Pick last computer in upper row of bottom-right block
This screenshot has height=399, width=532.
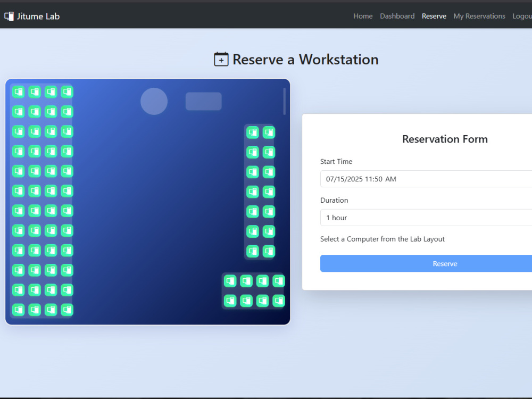pos(279,281)
